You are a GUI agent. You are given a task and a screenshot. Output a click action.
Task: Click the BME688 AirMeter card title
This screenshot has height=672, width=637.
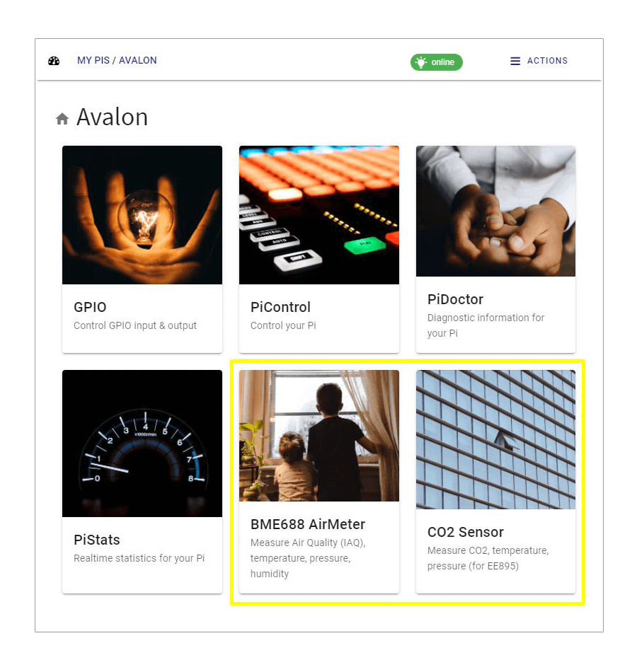tap(308, 524)
